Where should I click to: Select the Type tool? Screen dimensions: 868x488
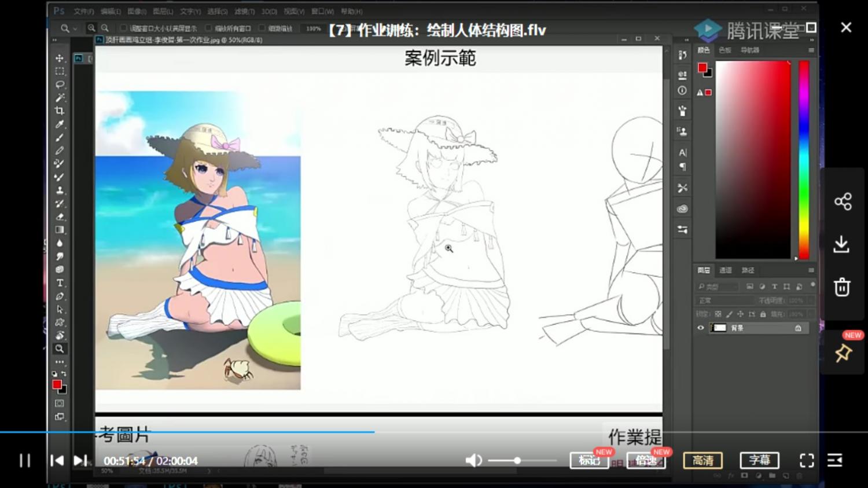coord(60,283)
